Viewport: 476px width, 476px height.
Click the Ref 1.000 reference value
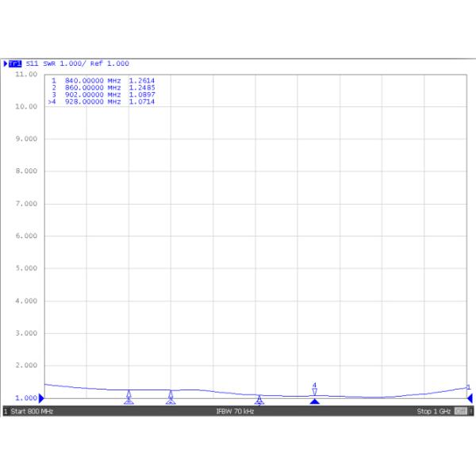point(109,63)
